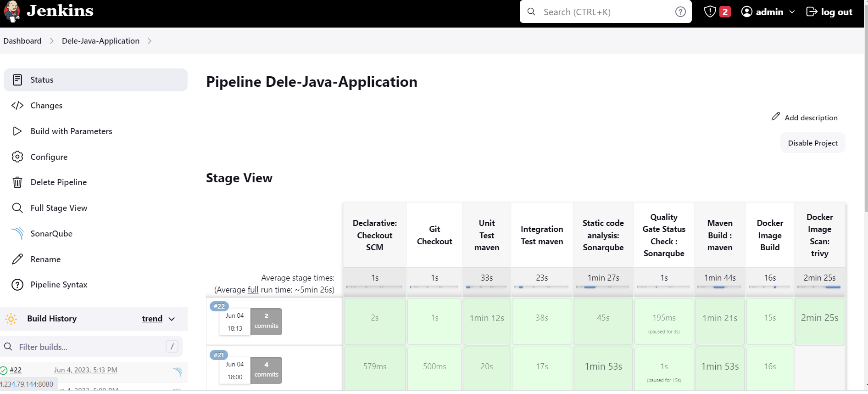Focus the Search (CTRL+K) field
This screenshot has width=868, height=394.
tap(606, 12)
